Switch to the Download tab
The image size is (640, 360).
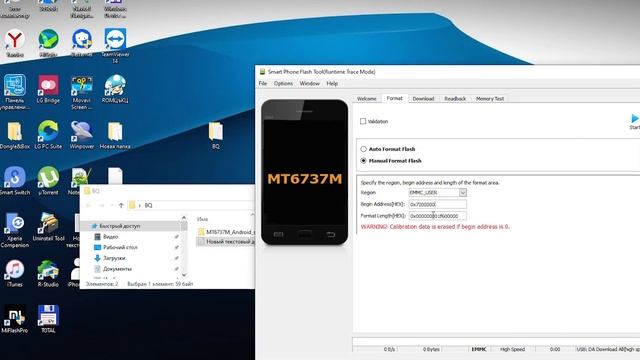point(423,99)
